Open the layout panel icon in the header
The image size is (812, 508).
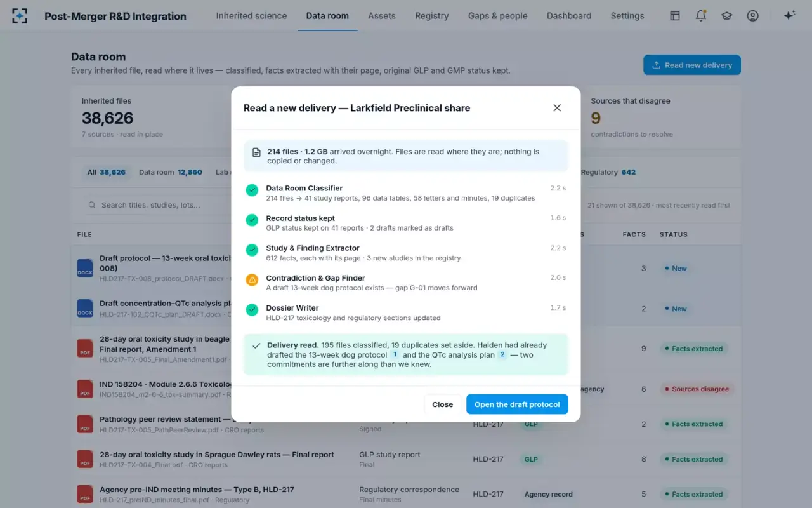click(x=675, y=16)
